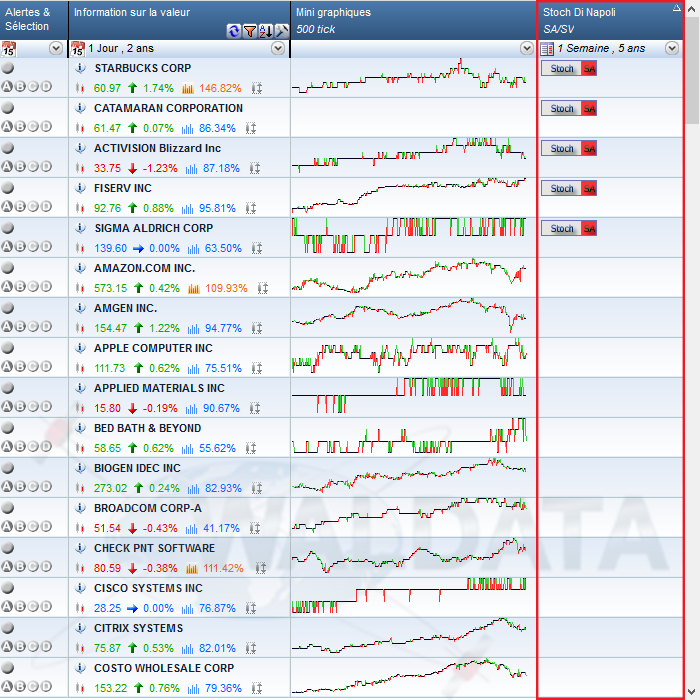Select the Alertes & Sélection column header

[x=34, y=20]
